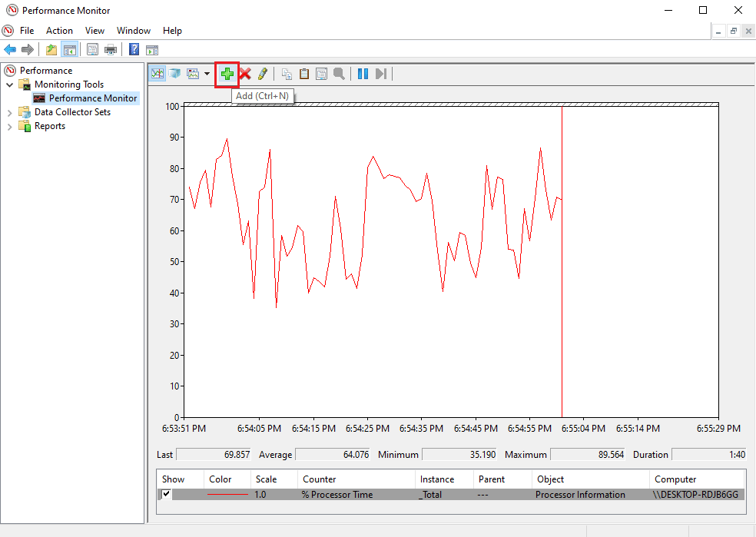This screenshot has height=537, width=756.
Task: Open the graph type dropdown arrow
Action: click(207, 74)
